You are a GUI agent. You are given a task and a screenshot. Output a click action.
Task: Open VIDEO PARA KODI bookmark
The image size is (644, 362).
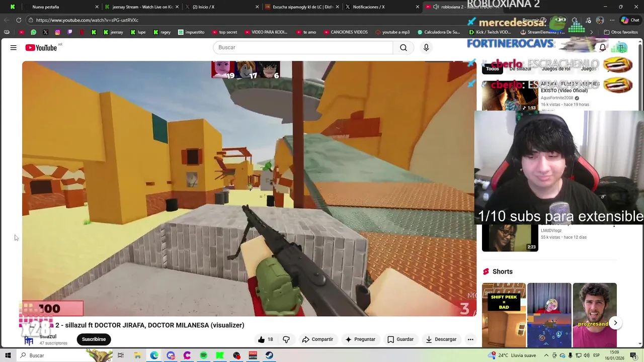click(x=266, y=32)
